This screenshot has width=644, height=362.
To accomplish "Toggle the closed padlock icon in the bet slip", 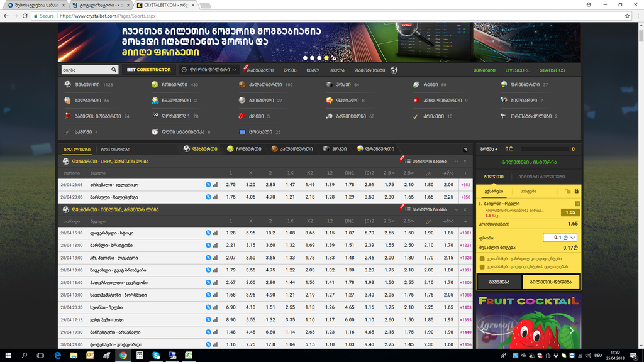I will (577, 191).
